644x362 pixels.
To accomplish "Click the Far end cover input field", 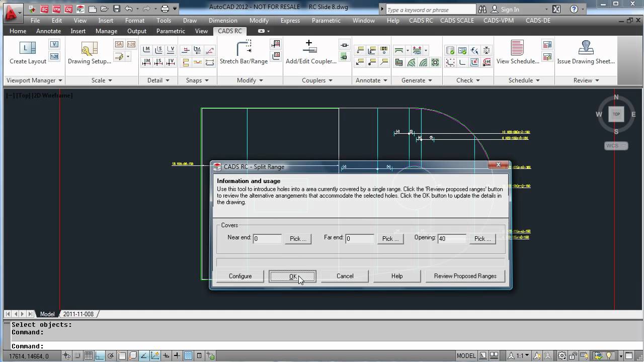I will [360, 239].
